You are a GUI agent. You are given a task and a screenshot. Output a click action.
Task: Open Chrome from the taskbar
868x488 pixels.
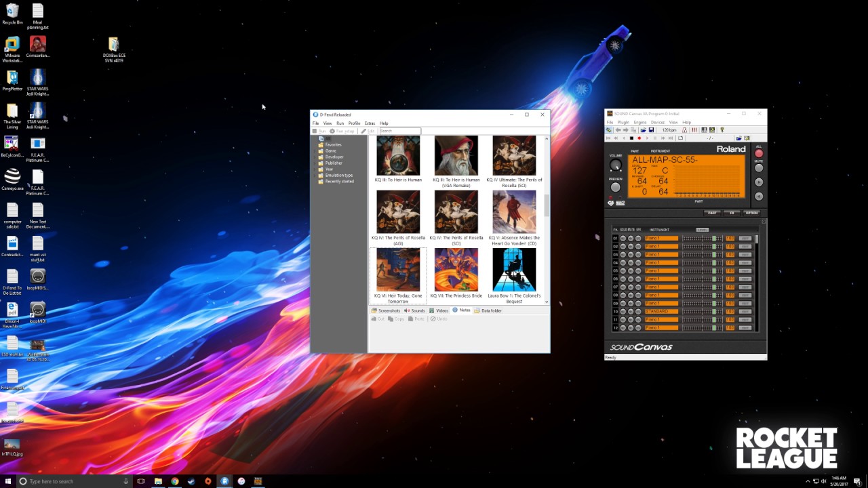[174, 481]
